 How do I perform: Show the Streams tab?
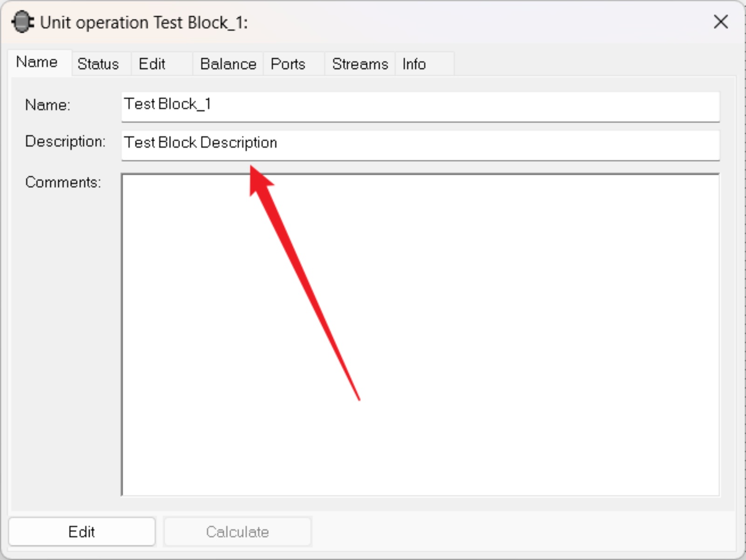[360, 64]
